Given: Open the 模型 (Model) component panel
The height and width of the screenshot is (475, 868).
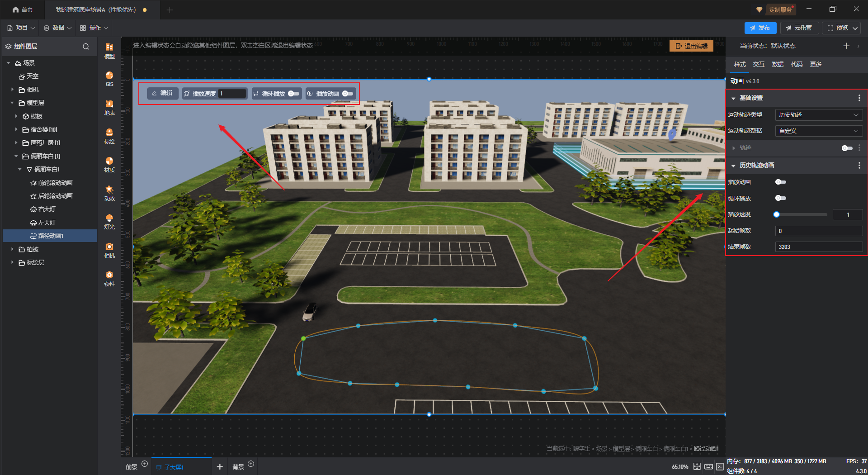Looking at the screenshot, I should click(x=109, y=51).
